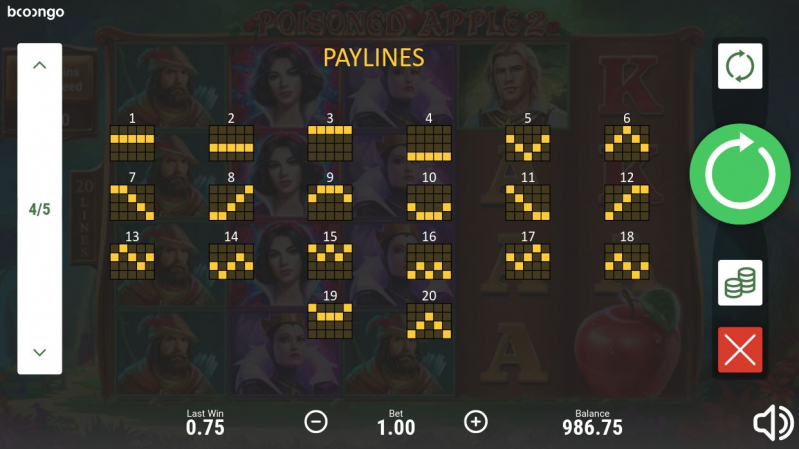This screenshot has height=449, width=799.
Task: Decrease bet with minus button
Action: coord(316,422)
